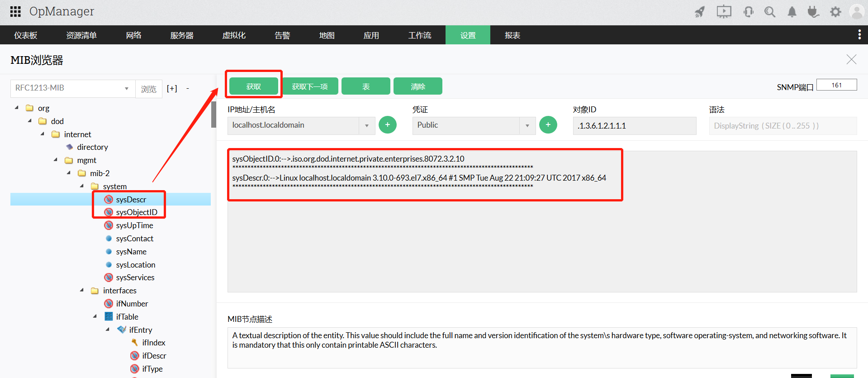
Task: Click the SNMP port field
Action: (837, 85)
